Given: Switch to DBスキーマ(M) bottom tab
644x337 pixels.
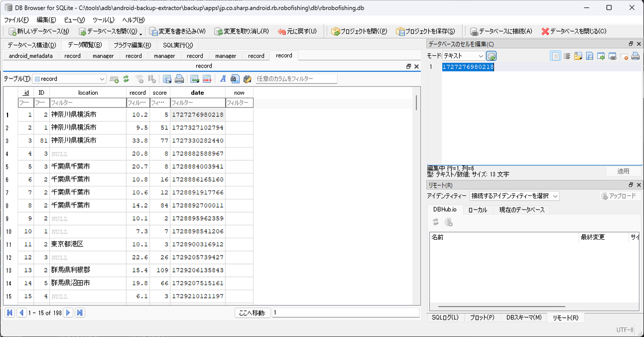Looking at the screenshot, I should click(524, 317).
